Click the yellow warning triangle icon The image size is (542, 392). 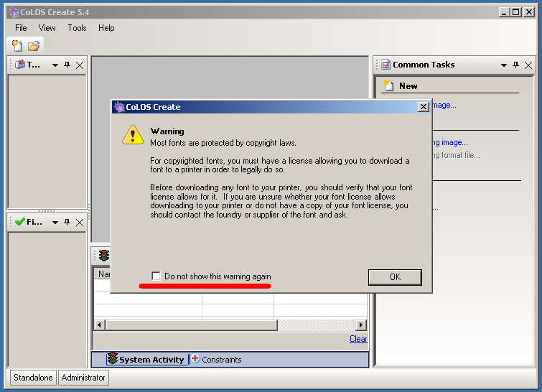pyautogui.click(x=133, y=135)
